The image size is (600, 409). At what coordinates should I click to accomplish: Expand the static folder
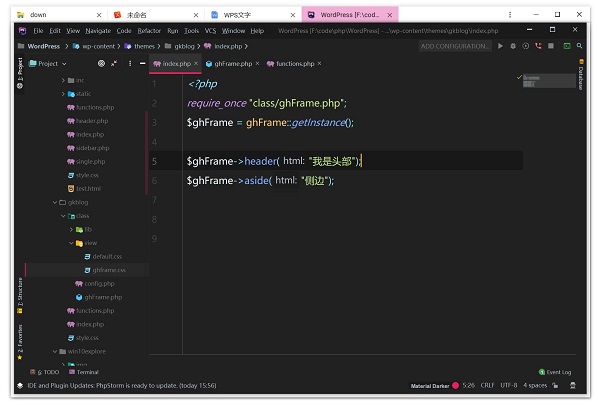coord(62,93)
